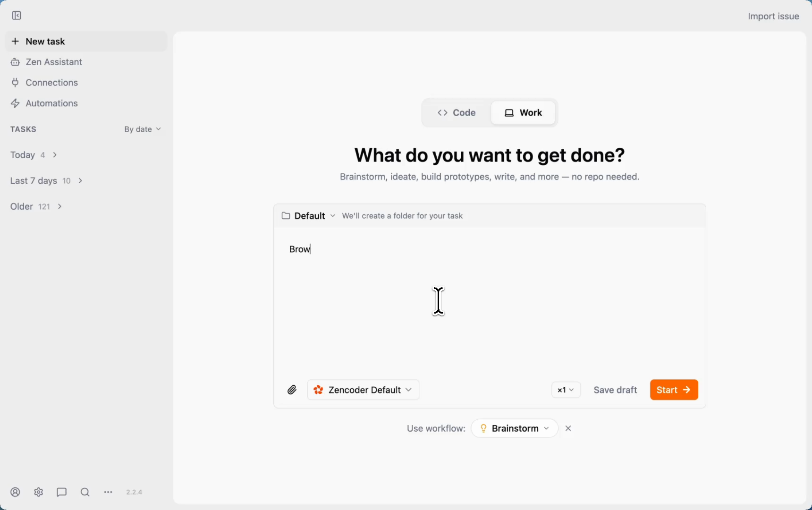
Task: Open the New task page
Action: (86, 42)
